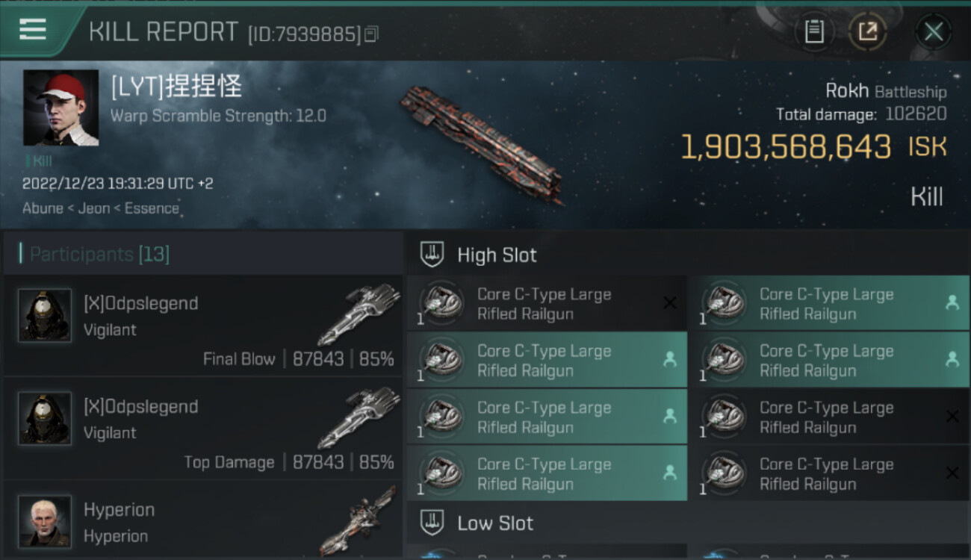The image size is (971, 560).
Task: Share the kill report externally
Action: (x=867, y=32)
